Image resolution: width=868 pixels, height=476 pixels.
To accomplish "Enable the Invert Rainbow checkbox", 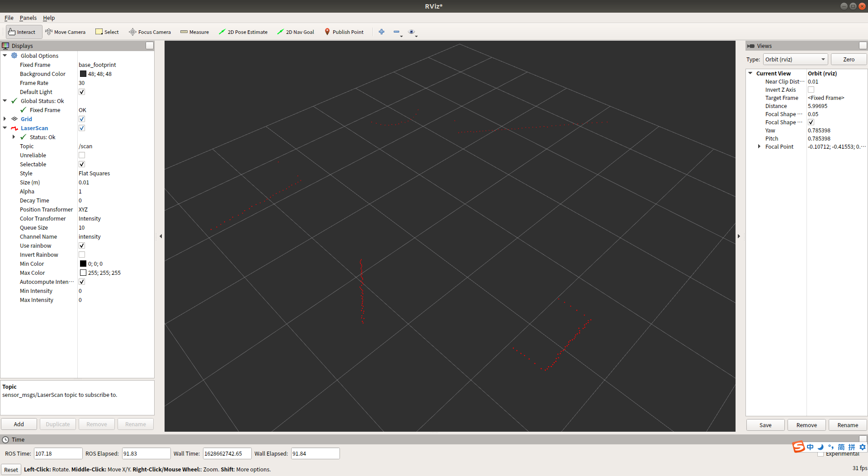I will click(82, 254).
